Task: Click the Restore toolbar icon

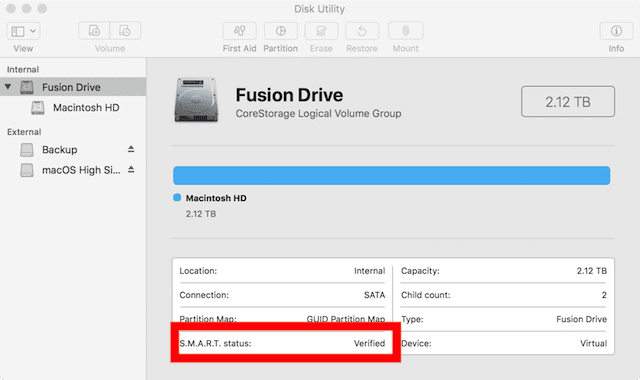Action: (362, 31)
